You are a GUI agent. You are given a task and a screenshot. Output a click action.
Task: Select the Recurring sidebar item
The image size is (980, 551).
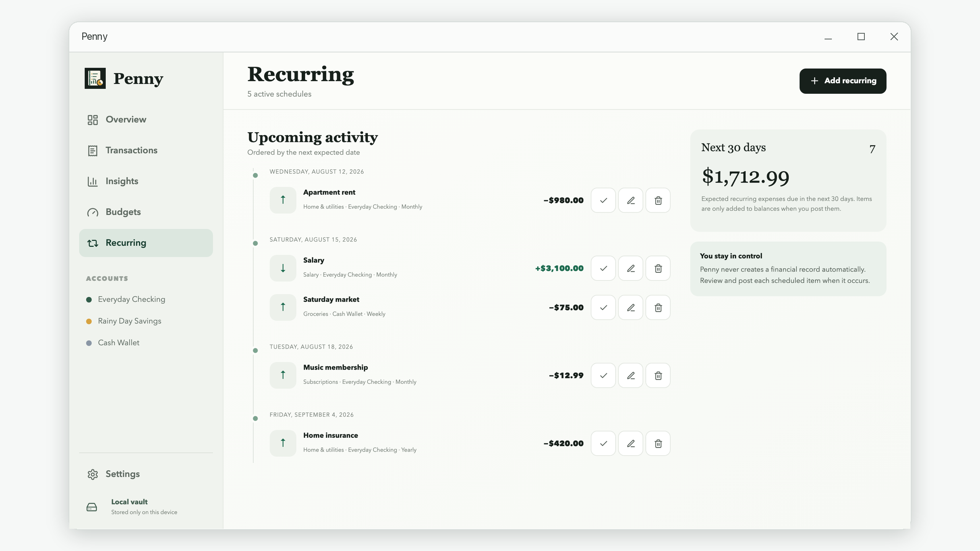(x=146, y=243)
